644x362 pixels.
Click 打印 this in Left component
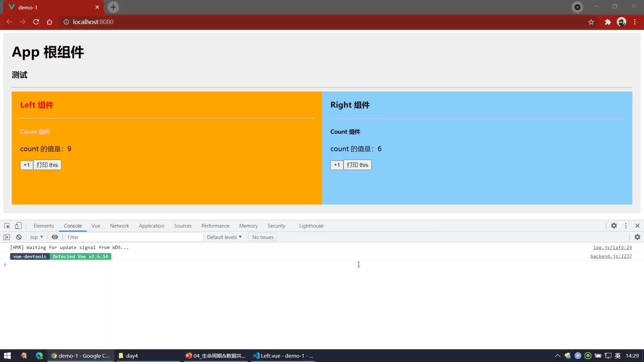tap(47, 165)
